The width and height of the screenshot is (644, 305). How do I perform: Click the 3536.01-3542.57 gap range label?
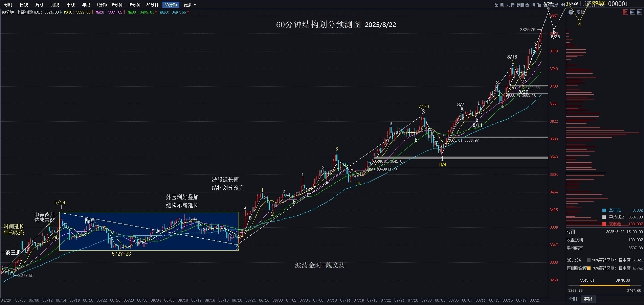coord(389,161)
